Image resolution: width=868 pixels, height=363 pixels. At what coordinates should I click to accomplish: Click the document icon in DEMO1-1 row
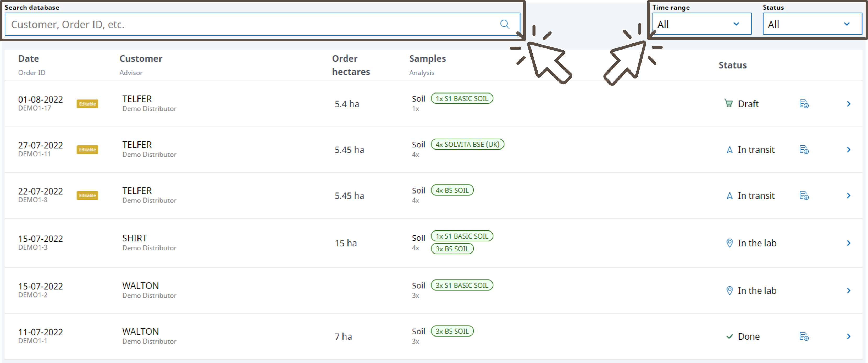click(804, 336)
